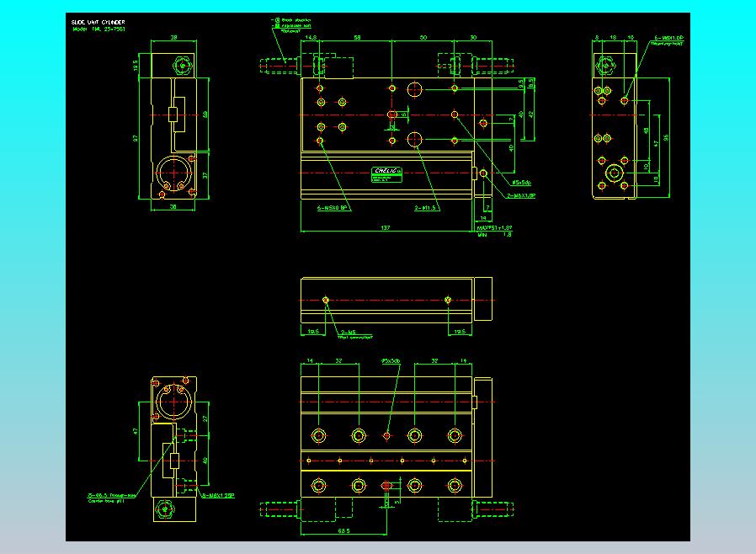Select the MIN stroke note text
756x554 pixels.
[x=494, y=235]
